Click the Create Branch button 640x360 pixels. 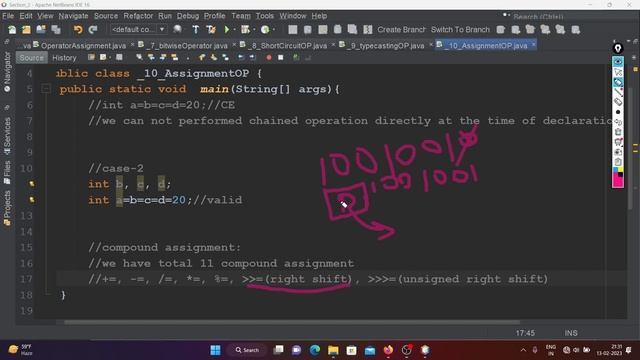[401, 29]
